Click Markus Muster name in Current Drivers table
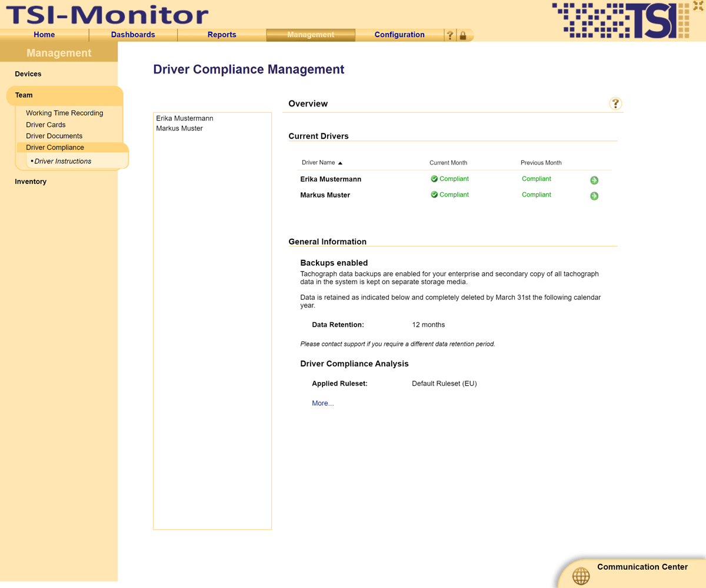This screenshot has width=706, height=588. coord(325,195)
